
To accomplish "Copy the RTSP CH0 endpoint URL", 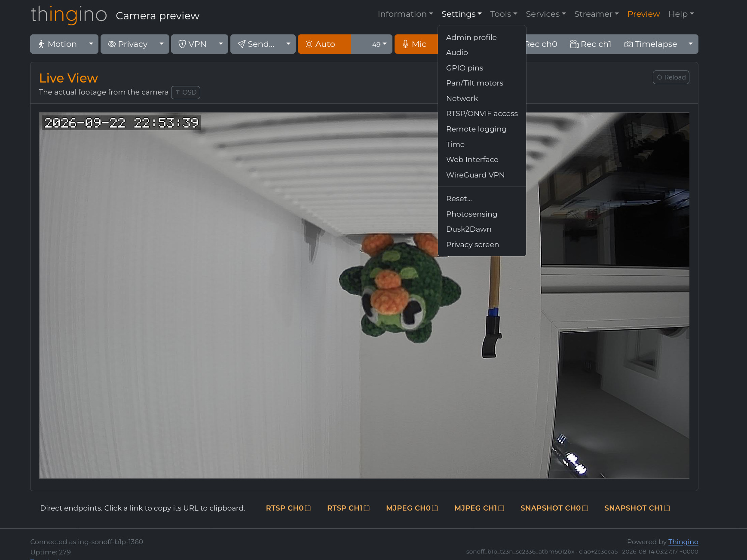I will (x=288, y=508).
